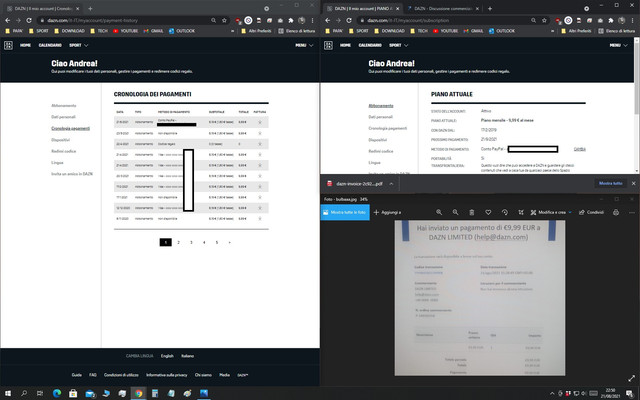
Task: Go back in the left Chrome window
Action: click(7, 20)
